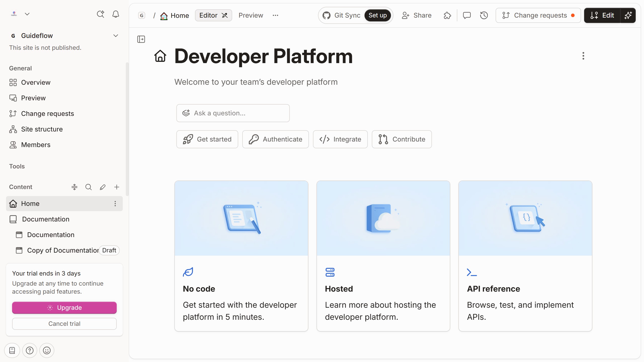The width and height of the screenshot is (644, 362).
Task: Open the AI assistant search icon
Action: [100, 14]
